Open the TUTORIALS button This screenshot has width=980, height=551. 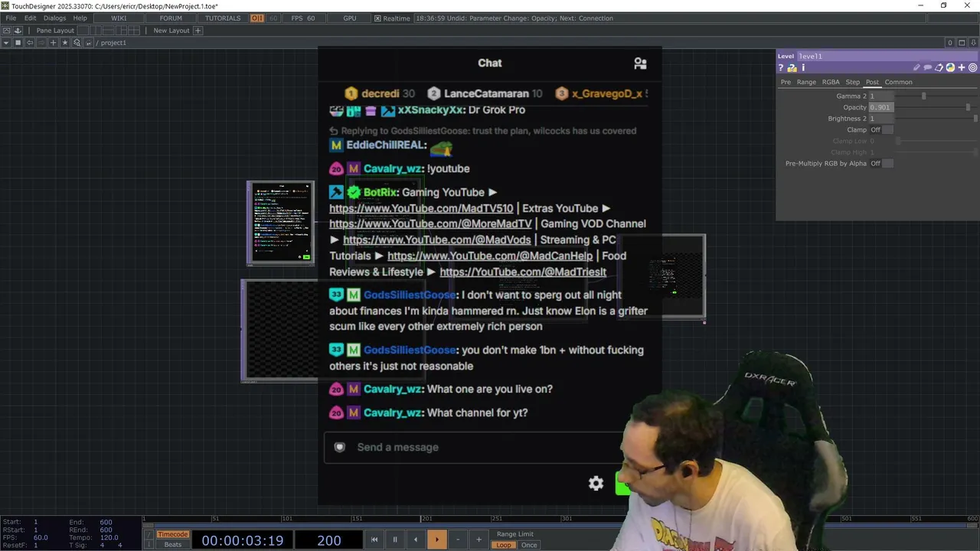[223, 18]
